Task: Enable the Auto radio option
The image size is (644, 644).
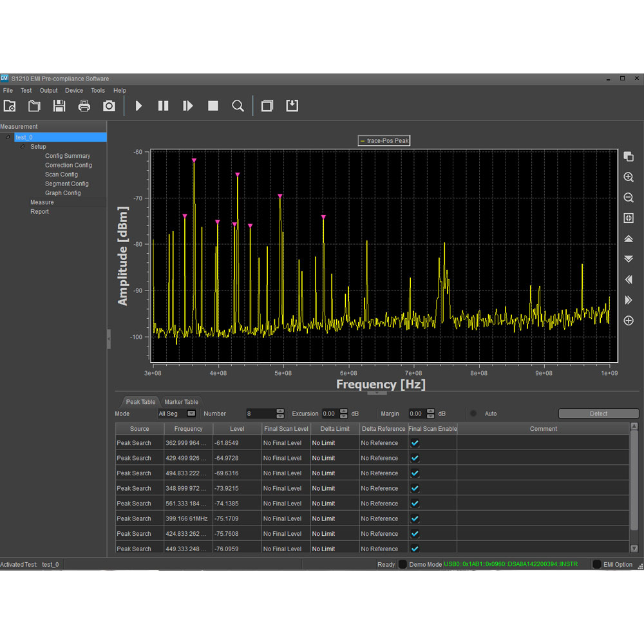Action: 473,413
